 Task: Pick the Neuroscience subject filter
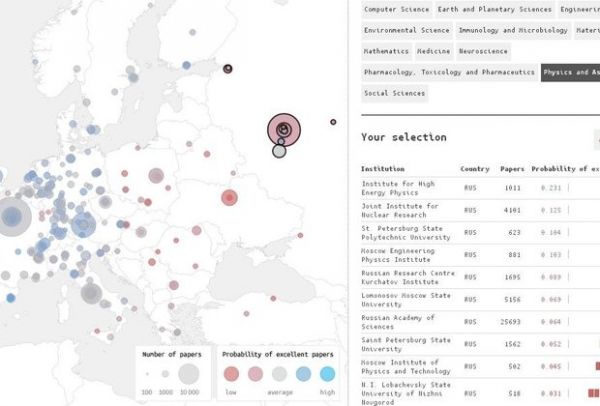point(483,51)
